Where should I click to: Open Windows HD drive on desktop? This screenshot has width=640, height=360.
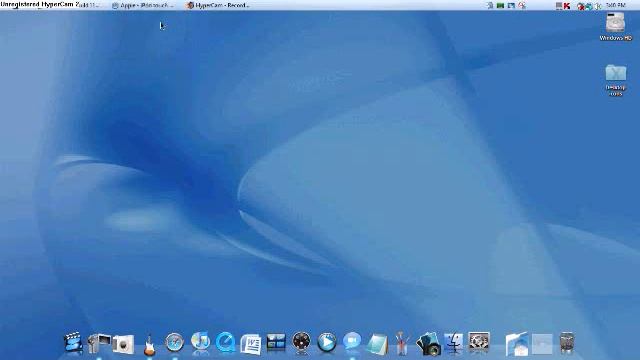(x=616, y=26)
